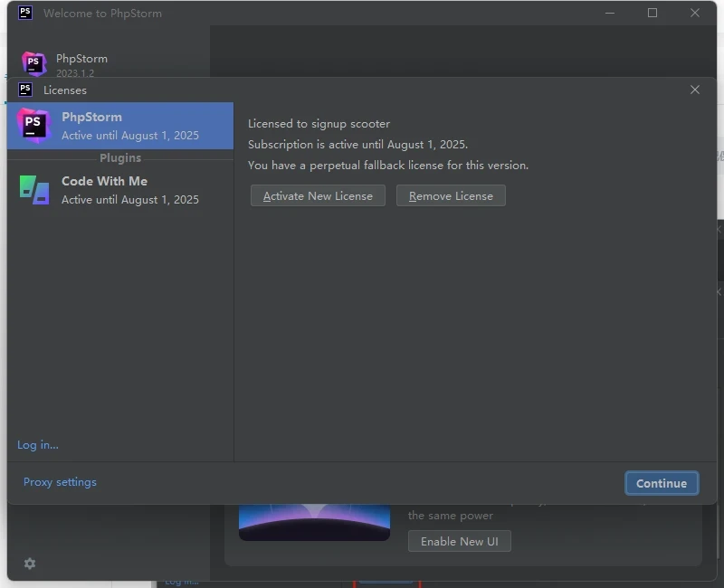Close the Welcome to PhpStorm window
The width and height of the screenshot is (724, 588).
coord(695,13)
